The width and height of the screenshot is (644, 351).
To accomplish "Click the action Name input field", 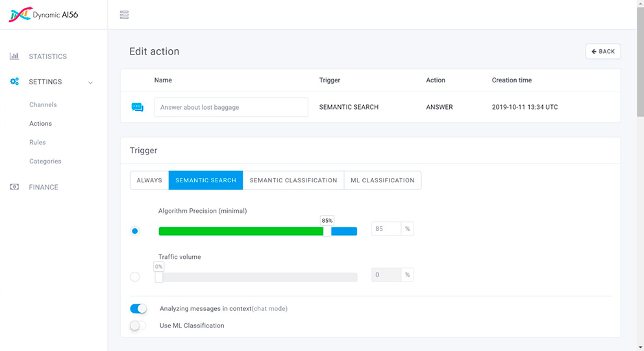I will (231, 108).
